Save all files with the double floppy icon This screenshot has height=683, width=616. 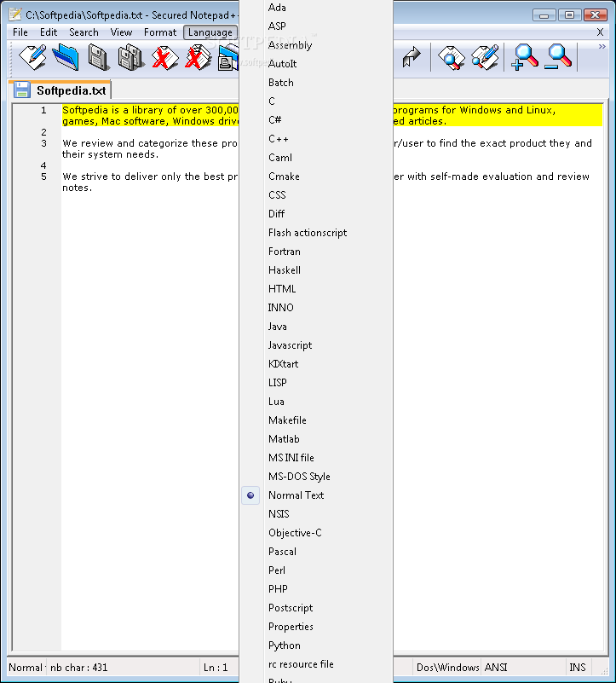[x=130, y=57]
